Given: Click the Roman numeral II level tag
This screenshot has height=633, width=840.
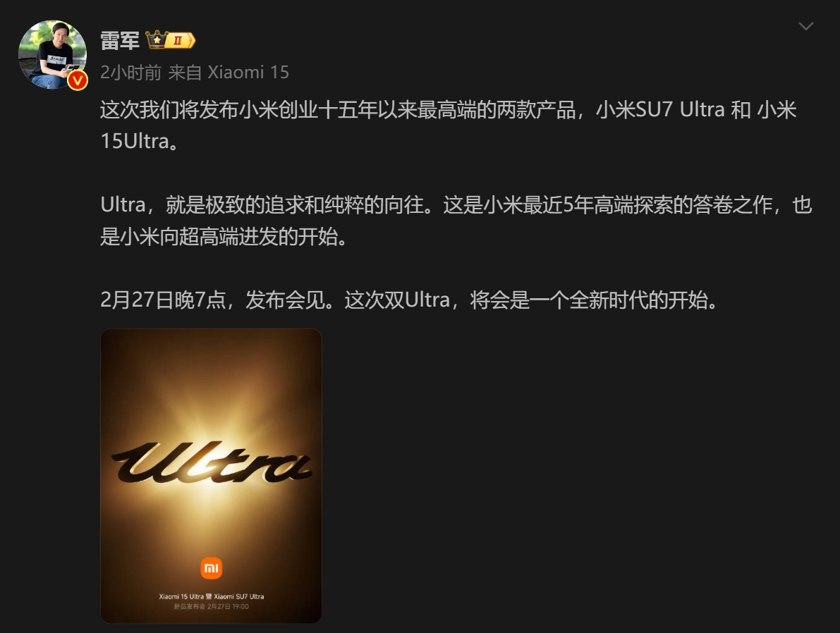Looking at the screenshot, I should 180,40.
